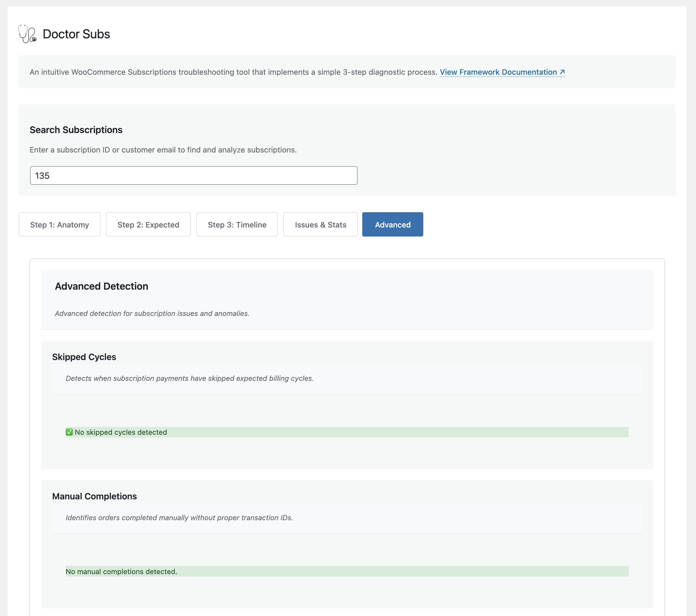This screenshot has height=616, width=696.
Task: Select the Advanced tab
Action: point(392,224)
